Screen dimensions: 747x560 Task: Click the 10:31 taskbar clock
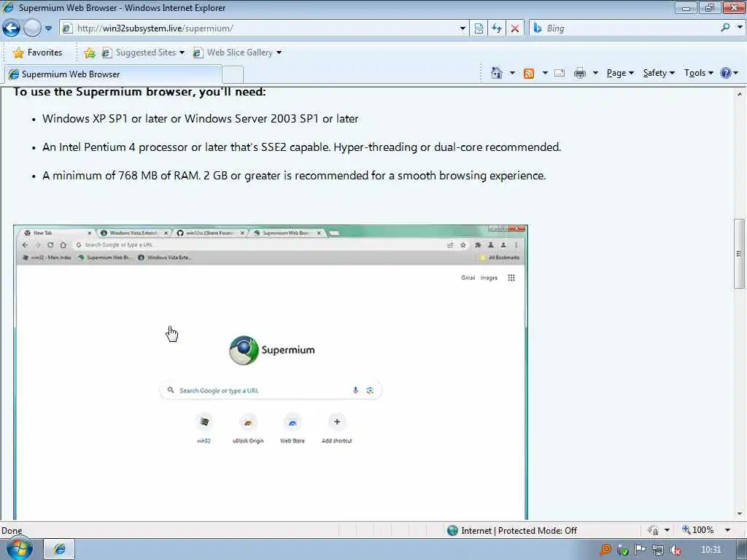711,550
